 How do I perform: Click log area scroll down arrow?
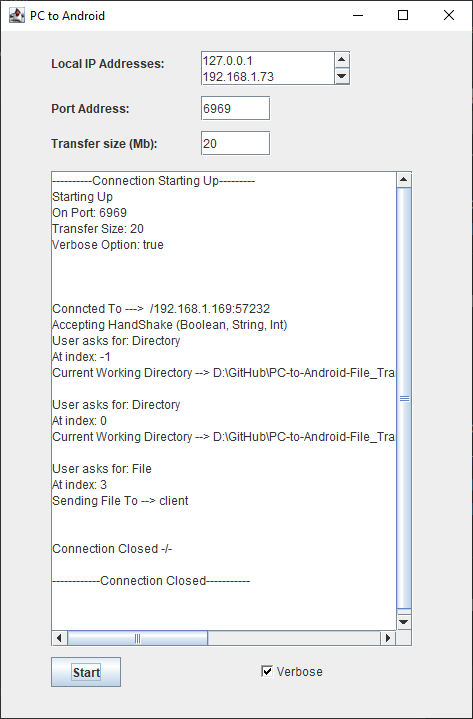(x=404, y=622)
